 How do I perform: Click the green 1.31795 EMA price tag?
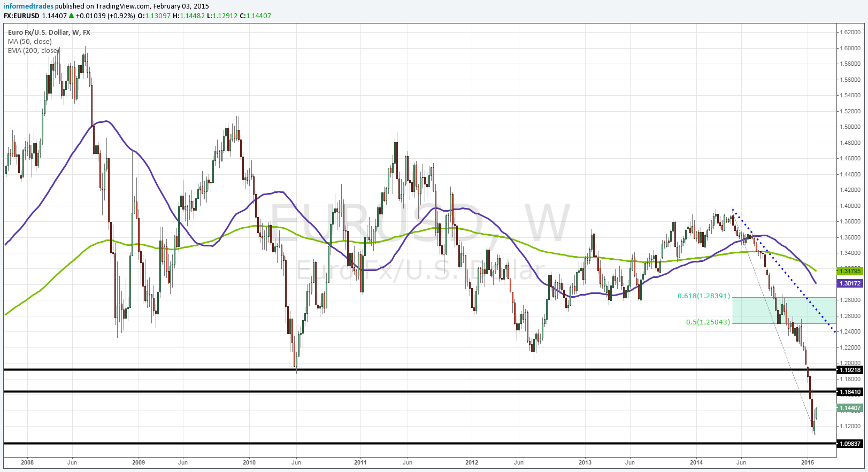pyautogui.click(x=850, y=271)
